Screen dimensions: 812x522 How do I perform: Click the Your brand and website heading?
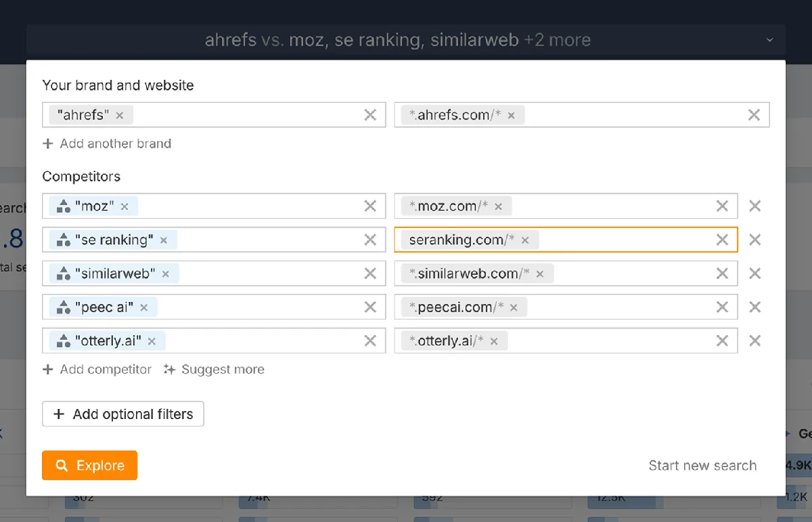point(118,85)
